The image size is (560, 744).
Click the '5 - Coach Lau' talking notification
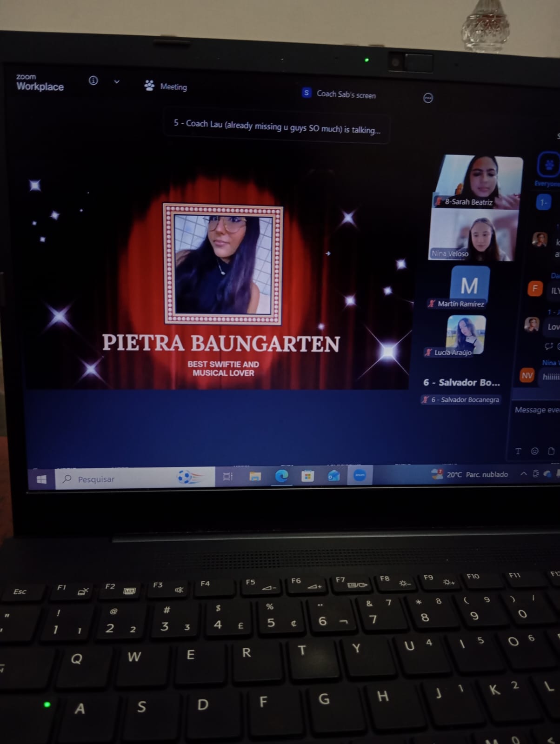pos(277,126)
